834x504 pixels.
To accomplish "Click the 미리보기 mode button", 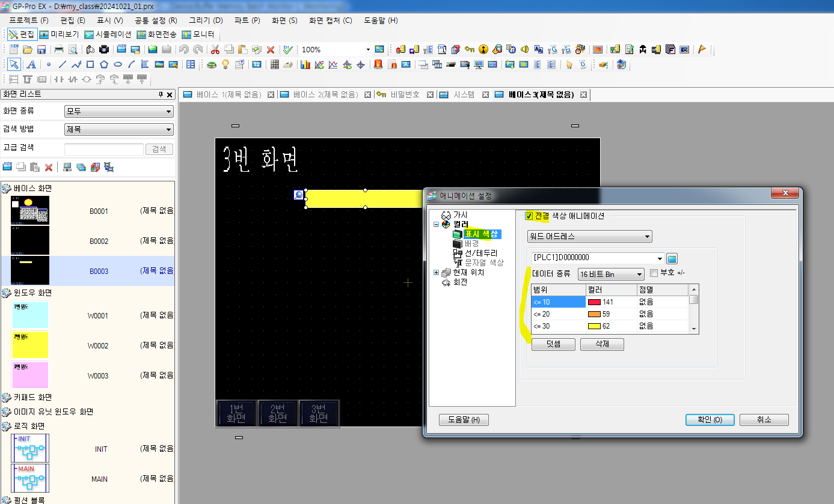I will 60,34.
